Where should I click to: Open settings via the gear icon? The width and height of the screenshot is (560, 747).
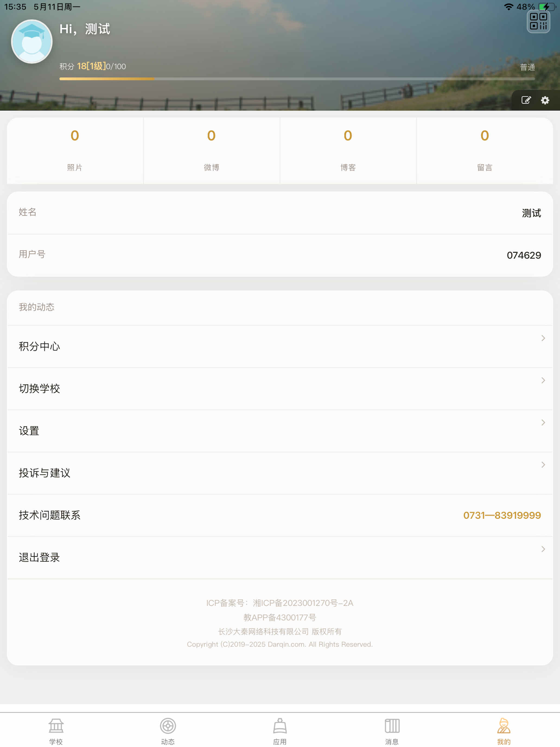[545, 100]
